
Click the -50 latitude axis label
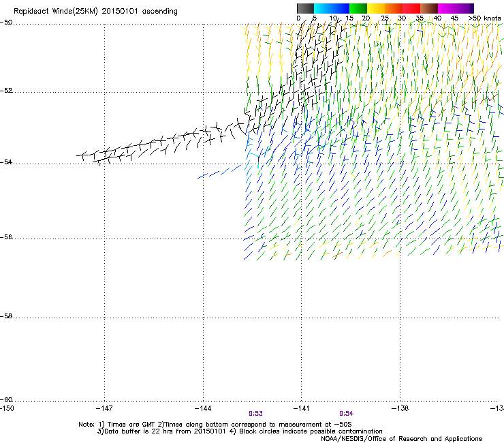[x=6, y=22]
